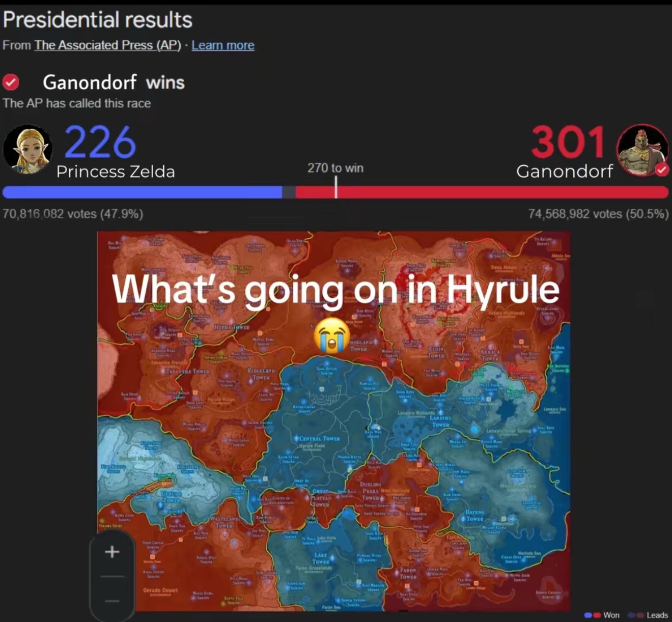672x622 pixels.
Task: Zoom in on the map with plus button
Action: tap(112, 552)
